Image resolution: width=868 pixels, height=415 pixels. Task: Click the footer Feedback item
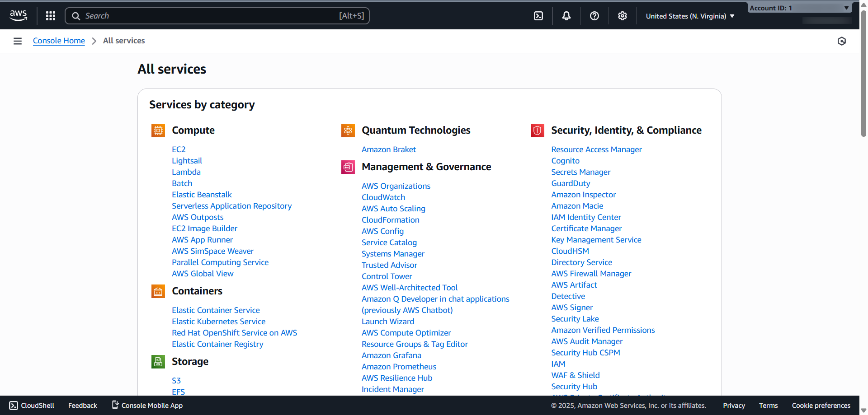(83, 406)
